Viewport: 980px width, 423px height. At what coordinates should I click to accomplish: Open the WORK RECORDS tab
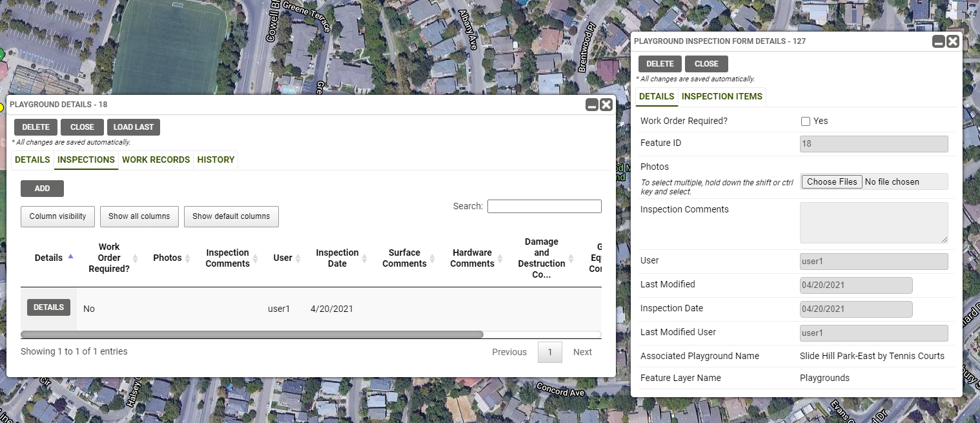tap(156, 160)
